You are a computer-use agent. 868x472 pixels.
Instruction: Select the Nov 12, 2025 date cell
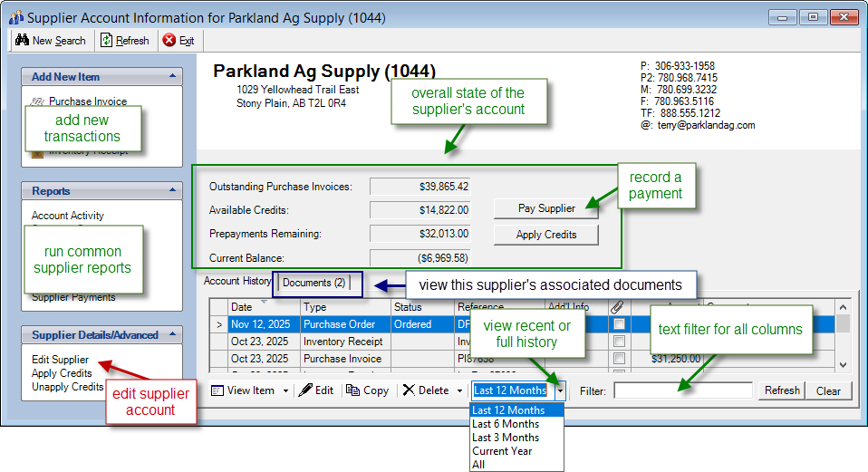(264, 324)
